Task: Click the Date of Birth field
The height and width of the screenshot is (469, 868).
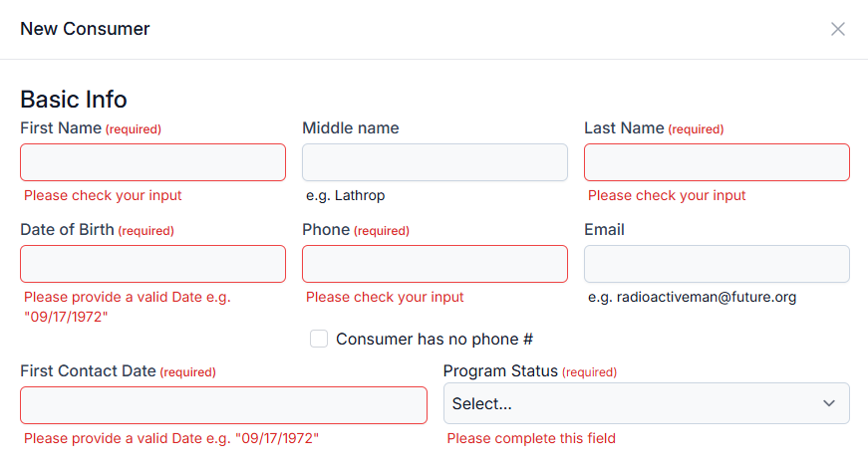Action: [152, 264]
